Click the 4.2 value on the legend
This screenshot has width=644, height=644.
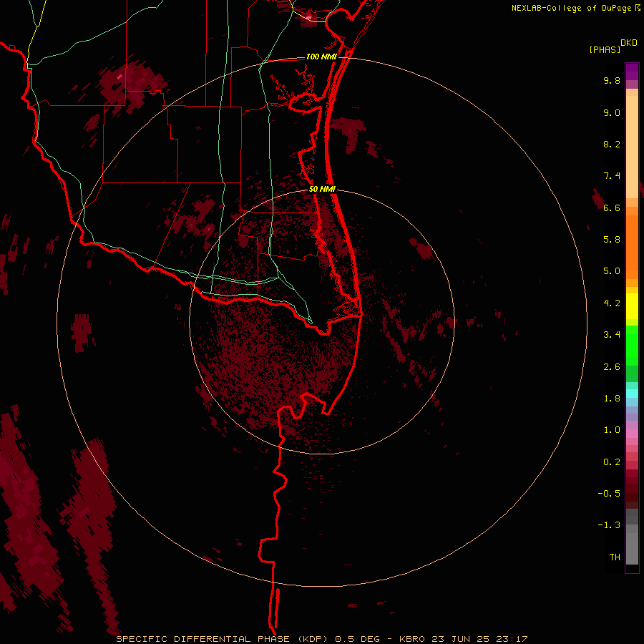[612, 303]
